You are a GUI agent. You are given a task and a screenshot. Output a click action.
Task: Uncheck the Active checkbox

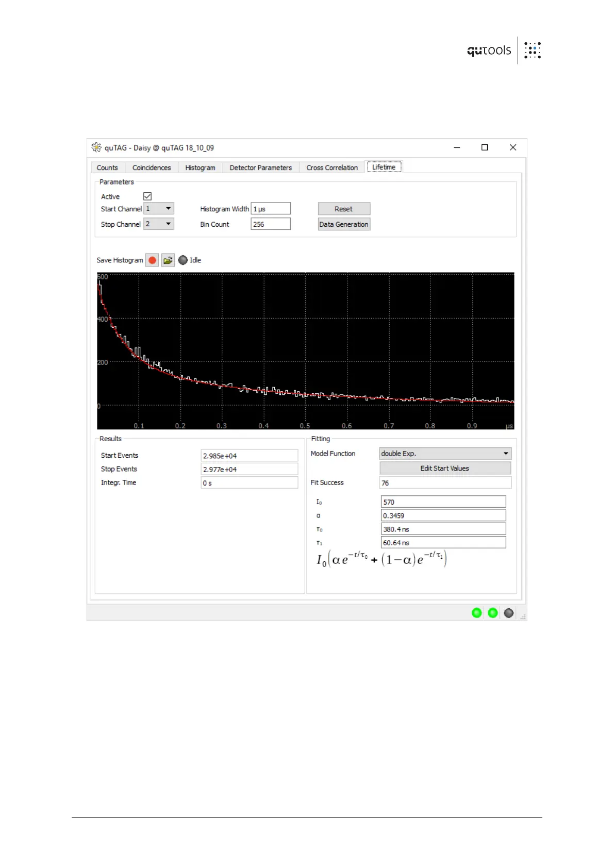147,196
